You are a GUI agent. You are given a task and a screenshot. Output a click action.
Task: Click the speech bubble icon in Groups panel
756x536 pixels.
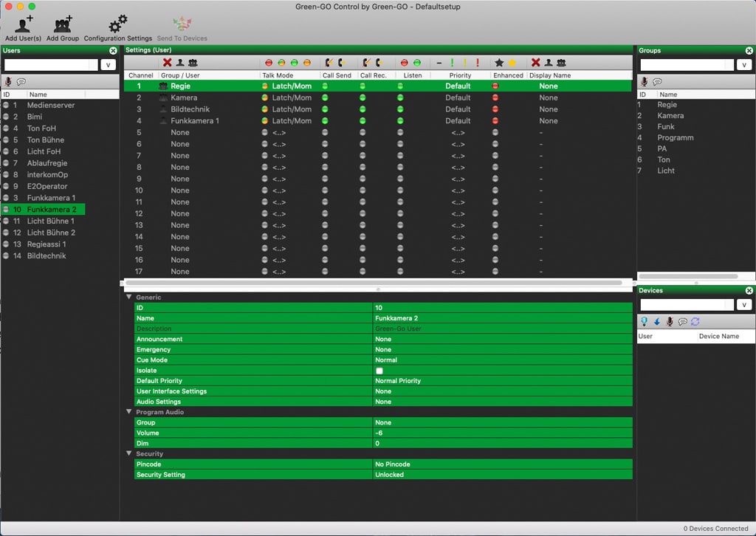[657, 81]
